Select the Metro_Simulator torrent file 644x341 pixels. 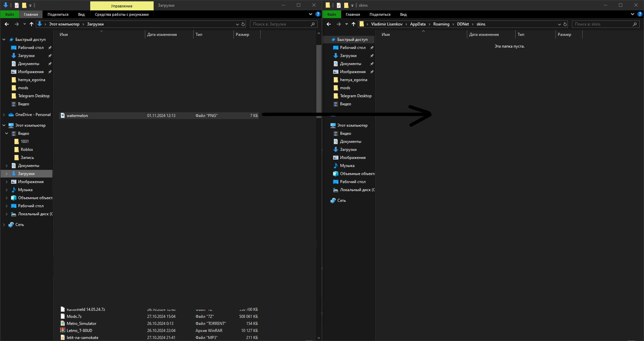(159, 324)
